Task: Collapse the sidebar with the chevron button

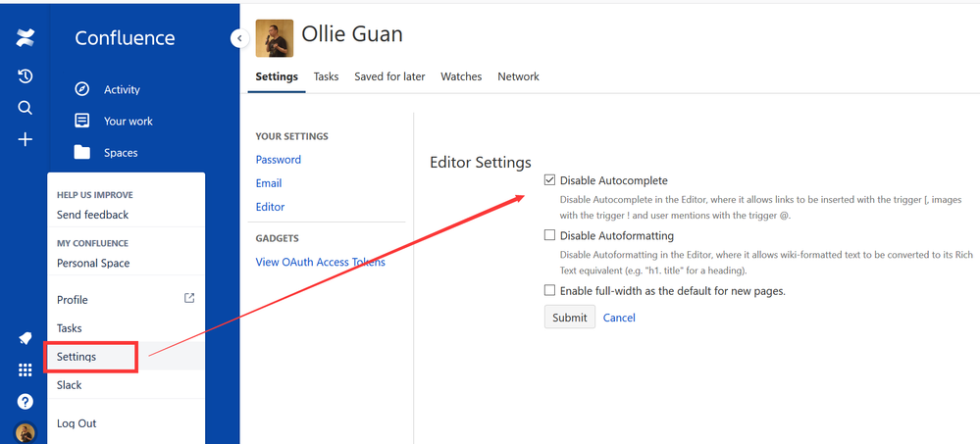Action: 239,39
